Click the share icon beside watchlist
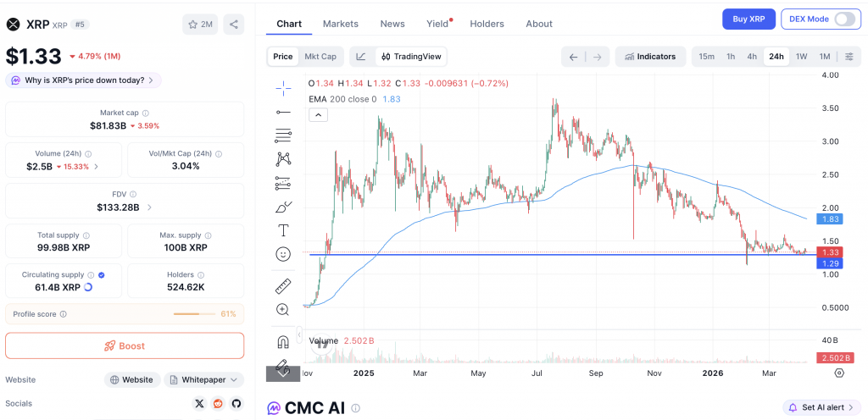Image resolution: width=868 pixels, height=420 pixels. [x=234, y=25]
